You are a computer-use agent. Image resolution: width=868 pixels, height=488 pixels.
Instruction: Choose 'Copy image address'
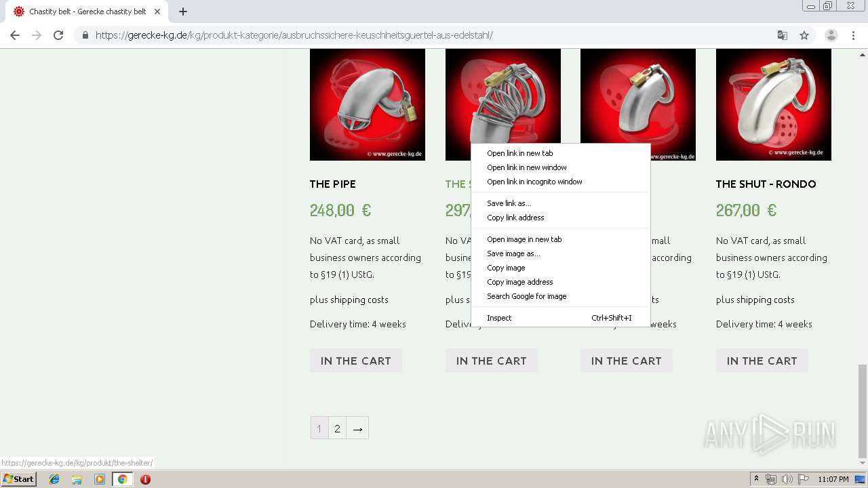(x=560, y=282)
